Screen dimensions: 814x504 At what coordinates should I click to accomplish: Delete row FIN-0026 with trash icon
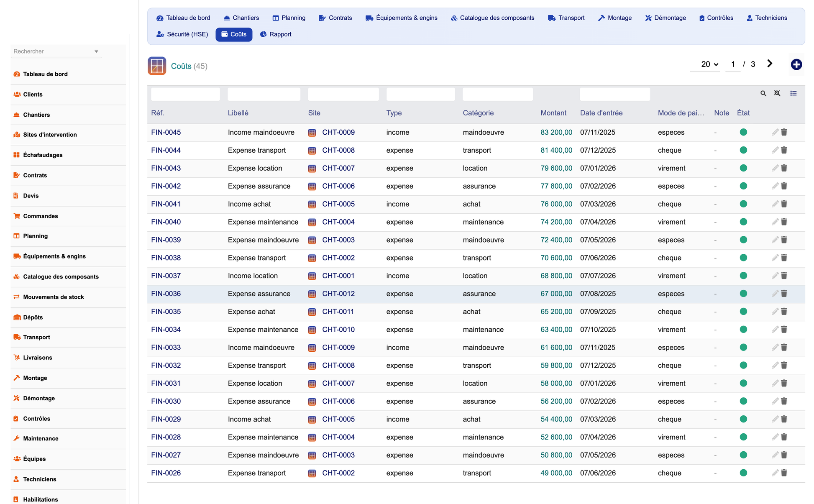pyautogui.click(x=784, y=473)
